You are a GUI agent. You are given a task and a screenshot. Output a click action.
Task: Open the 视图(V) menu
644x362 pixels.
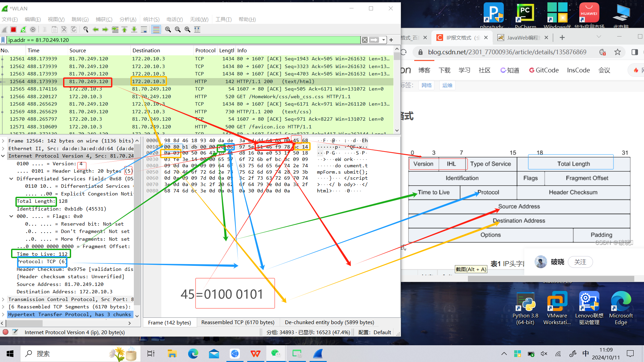(x=56, y=19)
